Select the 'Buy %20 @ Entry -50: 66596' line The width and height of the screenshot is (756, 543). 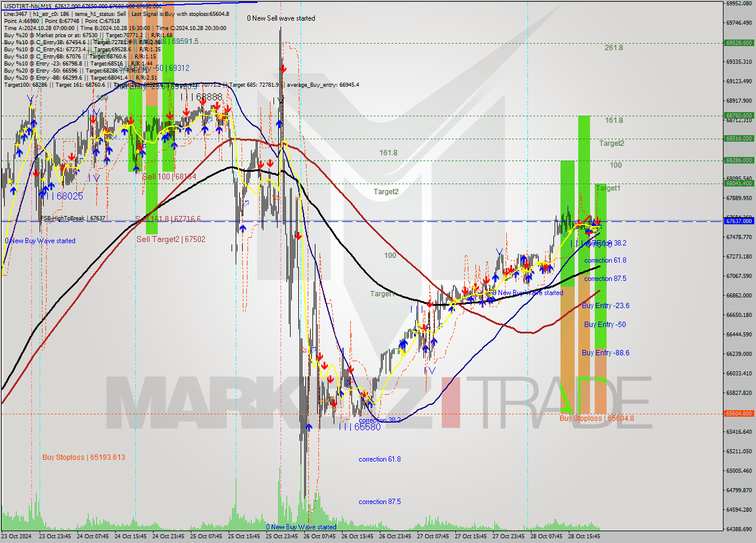click(41, 70)
